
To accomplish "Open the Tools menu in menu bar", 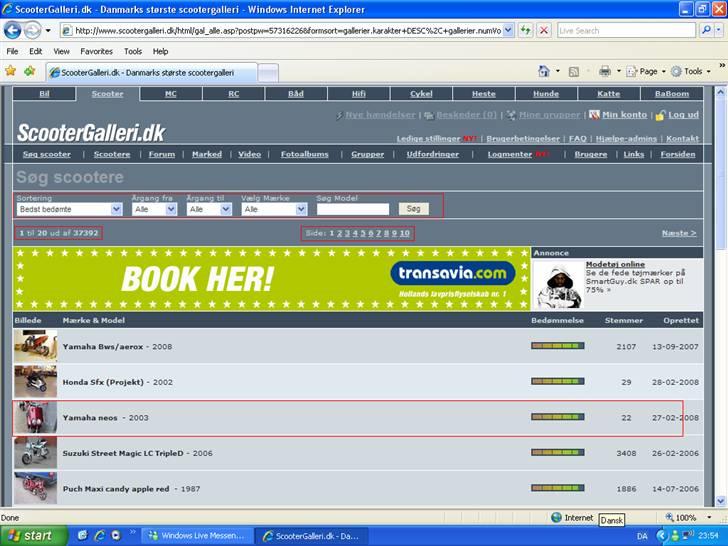I will pos(133,51).
